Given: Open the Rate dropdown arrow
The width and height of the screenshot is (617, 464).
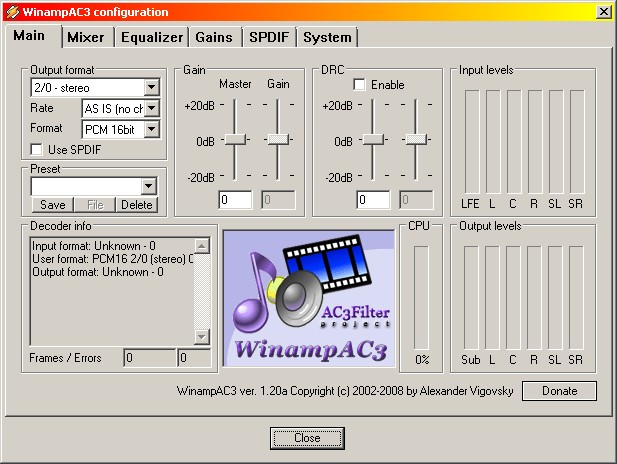Looking at the screenshot, I should coord(152,108).
